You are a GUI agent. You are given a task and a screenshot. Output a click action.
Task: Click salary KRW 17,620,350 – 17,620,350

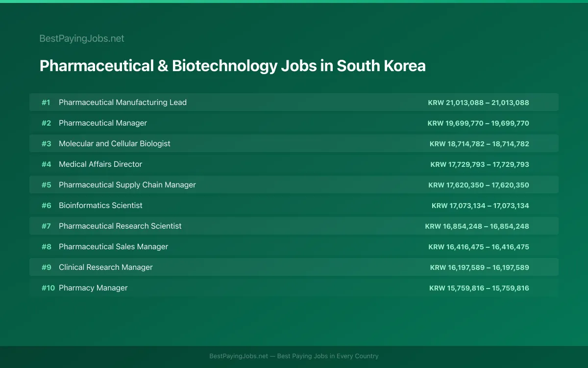(479, 185)
